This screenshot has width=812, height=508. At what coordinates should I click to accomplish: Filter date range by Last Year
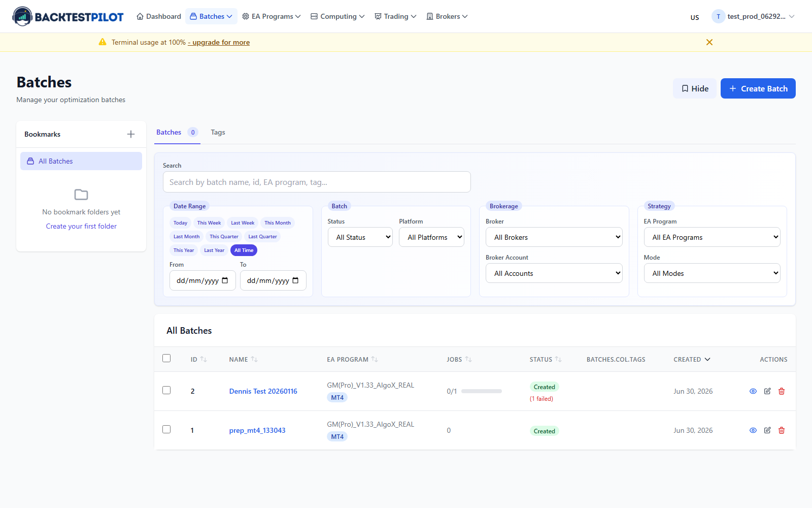214,250
